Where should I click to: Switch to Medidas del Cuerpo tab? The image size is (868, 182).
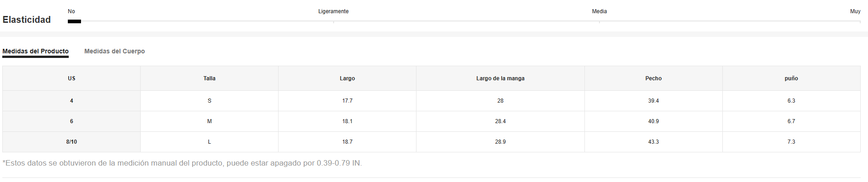(x=115, y=51)
